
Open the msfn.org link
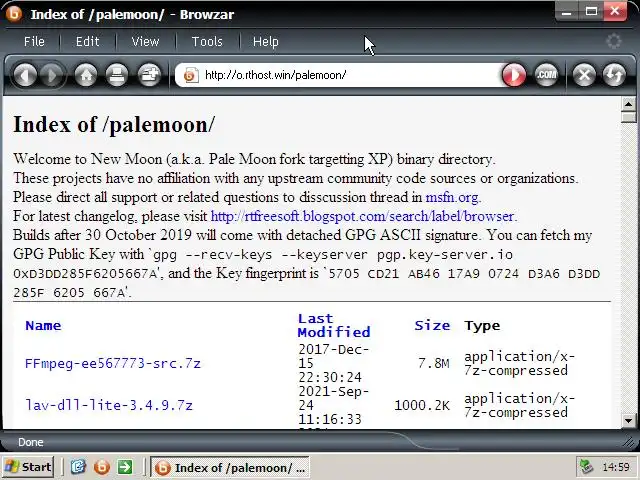452,198
